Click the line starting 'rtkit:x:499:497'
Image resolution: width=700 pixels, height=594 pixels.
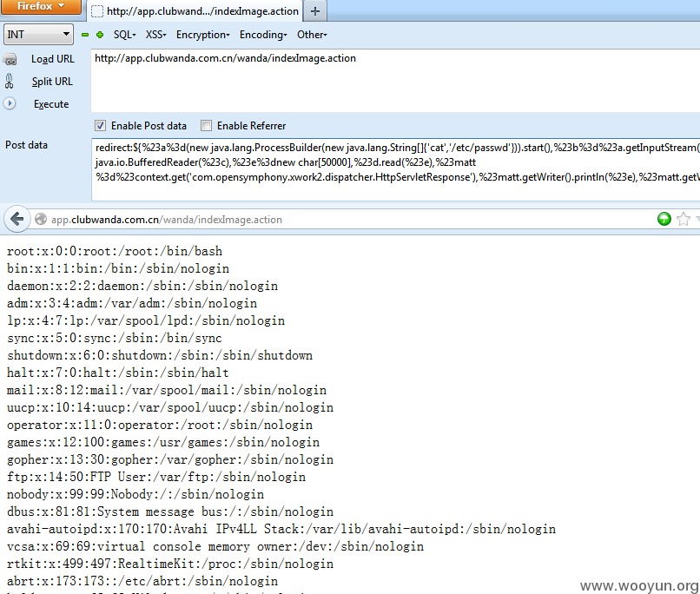tap(170, 564)
